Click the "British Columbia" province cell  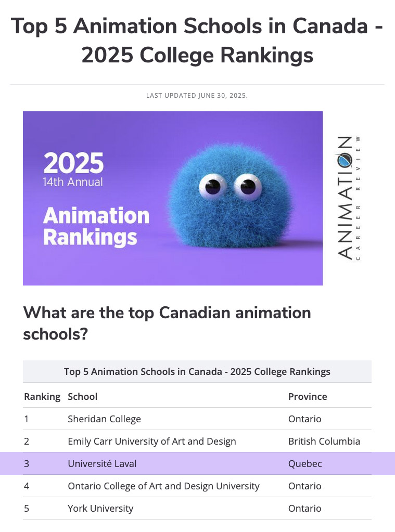[x=324, y=441]
